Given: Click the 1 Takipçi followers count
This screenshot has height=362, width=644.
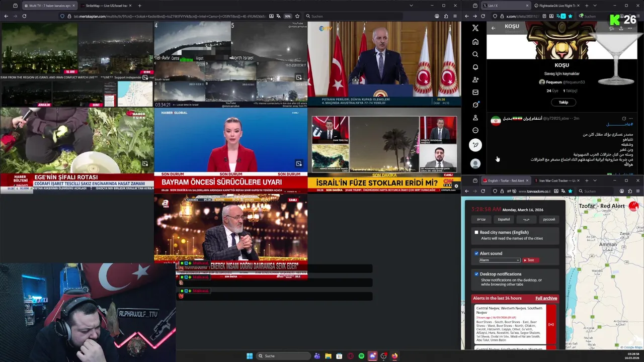Looking at the screenshot, I should pos(570,91).
